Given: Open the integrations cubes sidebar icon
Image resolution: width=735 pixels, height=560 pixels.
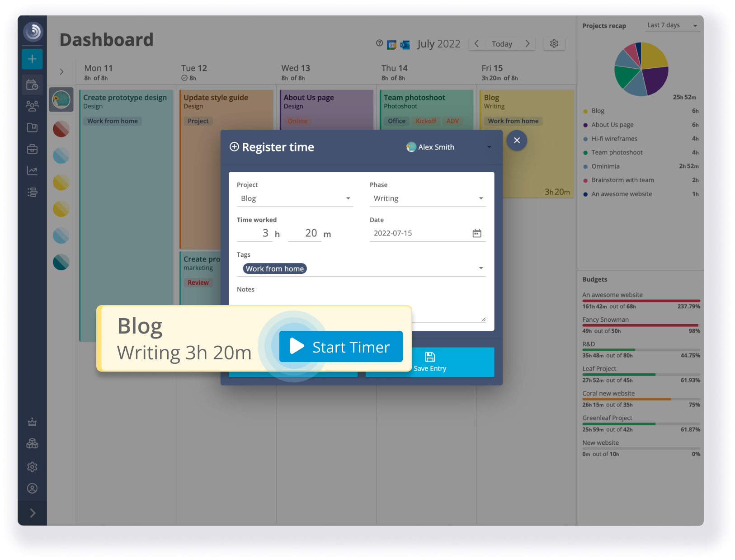Looking at the screenshot, I should 32,444.
